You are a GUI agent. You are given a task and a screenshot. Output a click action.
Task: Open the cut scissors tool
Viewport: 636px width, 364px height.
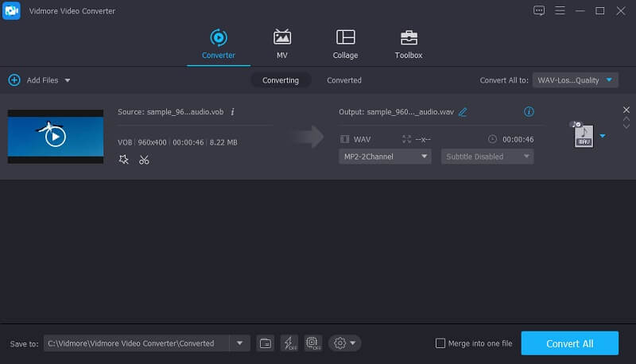[144, 160]
